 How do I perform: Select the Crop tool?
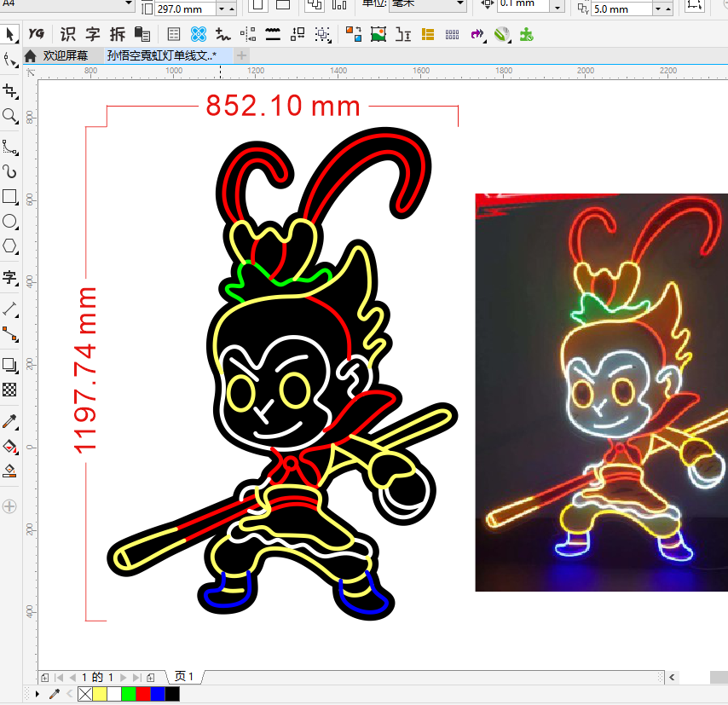[x=9, y=90]
